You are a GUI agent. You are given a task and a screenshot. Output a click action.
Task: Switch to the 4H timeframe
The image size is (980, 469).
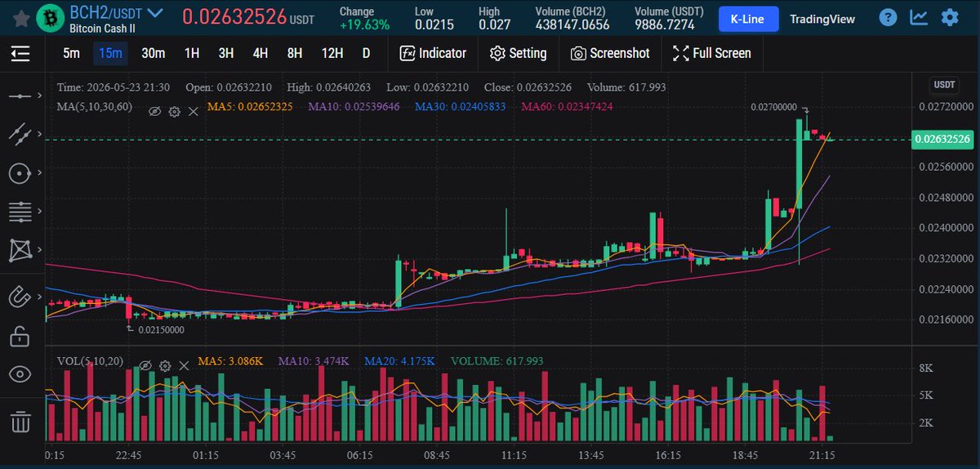pos(261,53)
